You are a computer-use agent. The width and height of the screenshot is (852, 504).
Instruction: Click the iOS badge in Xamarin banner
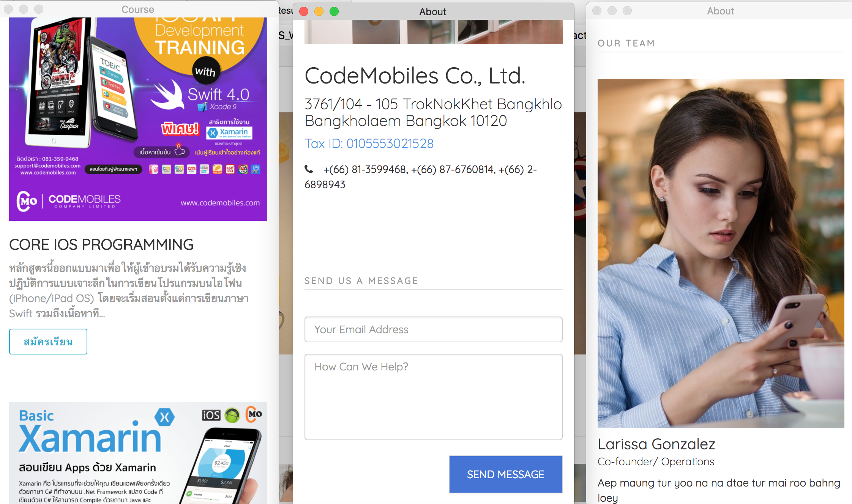point(211,415)
